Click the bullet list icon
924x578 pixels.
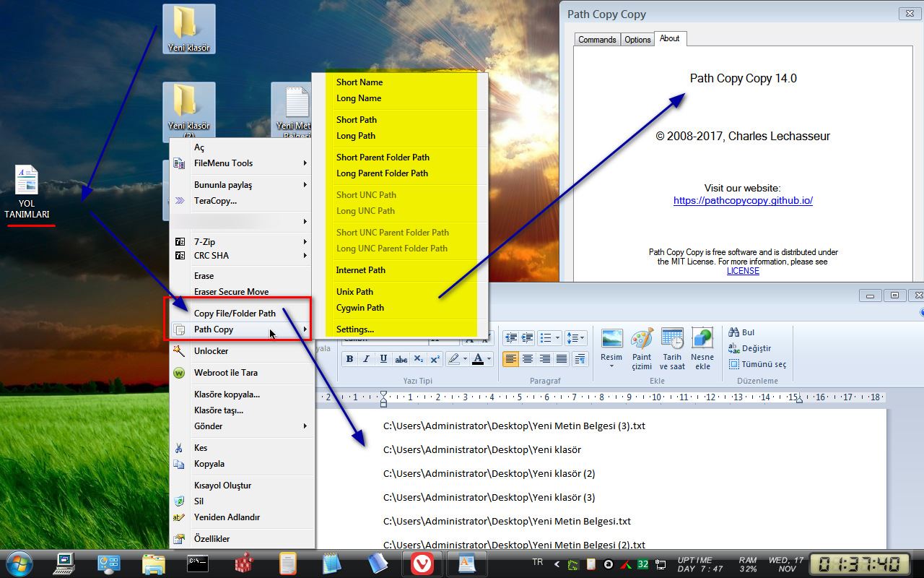click(546, 338)
